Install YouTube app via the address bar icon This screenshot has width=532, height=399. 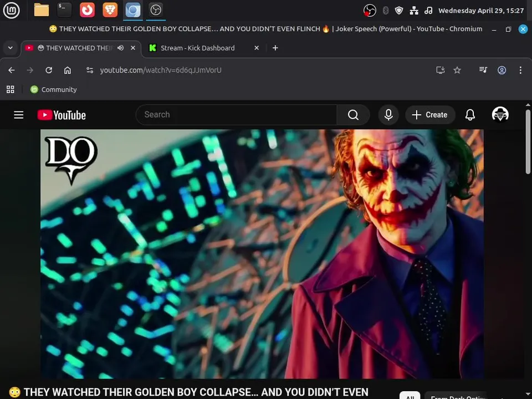pos(441,70)
